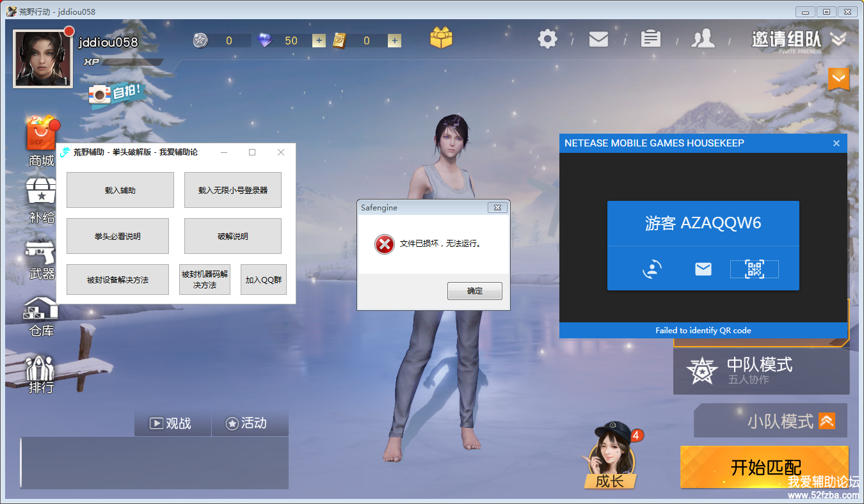Click the 载入辅助 button
This screenshot has width=864, height=504.
tap(120, 190)
